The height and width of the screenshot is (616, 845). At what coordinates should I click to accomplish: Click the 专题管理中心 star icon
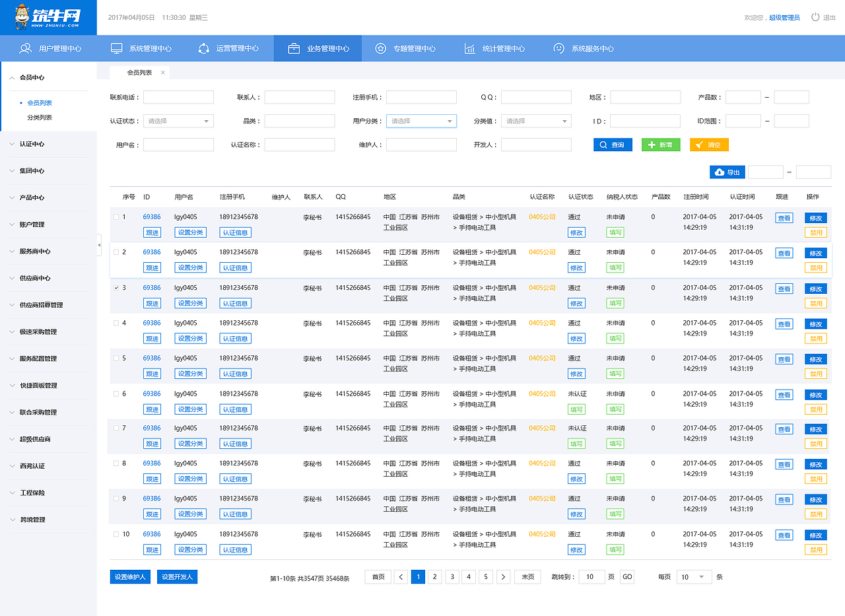click(x=380, y=48)
